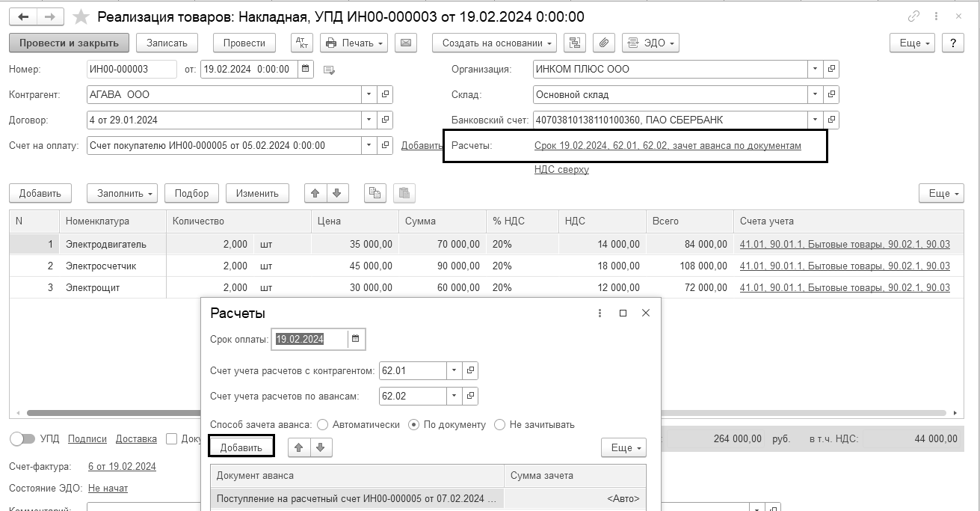Open the Подбор item selection

click(191, 193)
